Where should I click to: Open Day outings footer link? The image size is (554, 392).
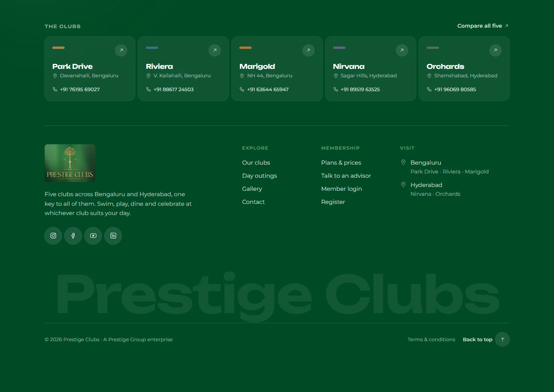coord(260,176)
